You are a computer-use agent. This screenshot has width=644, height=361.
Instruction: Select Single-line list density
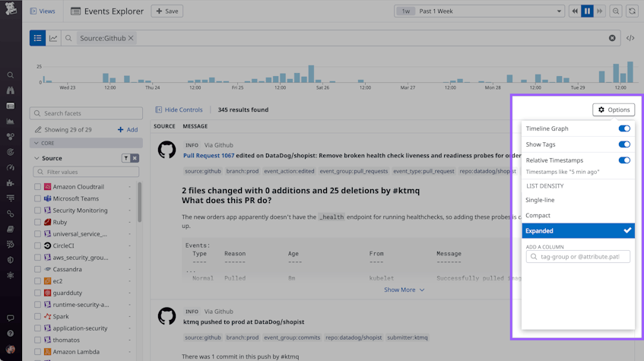(578, 200)
